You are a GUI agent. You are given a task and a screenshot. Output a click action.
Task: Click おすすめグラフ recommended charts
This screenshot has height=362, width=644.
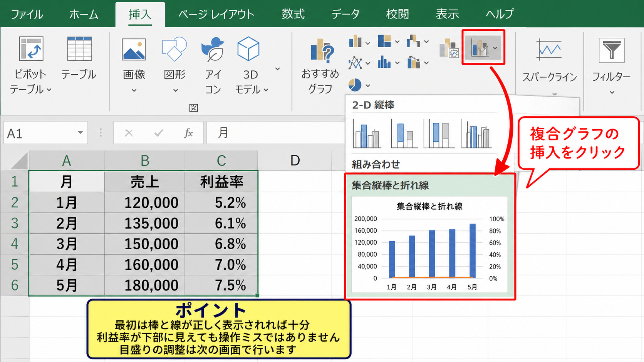(320, 66)
